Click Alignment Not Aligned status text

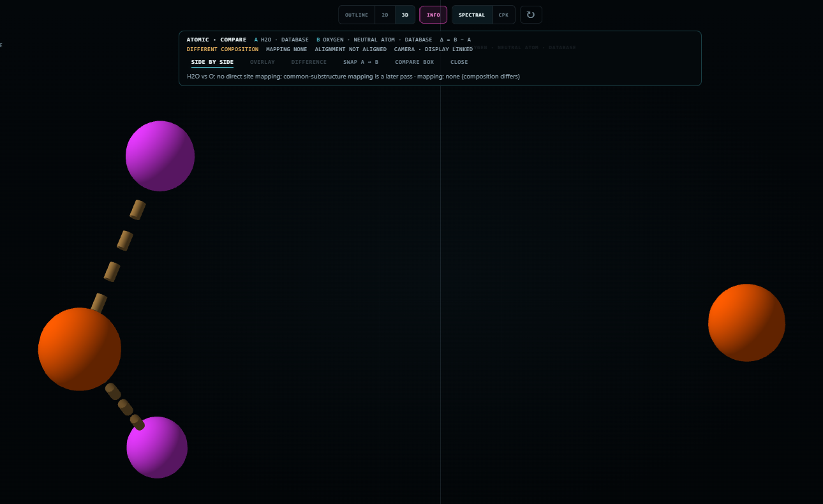350,49
